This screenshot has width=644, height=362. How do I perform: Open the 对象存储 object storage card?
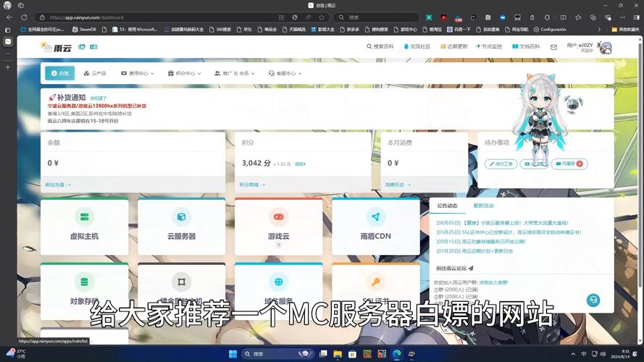84,290
